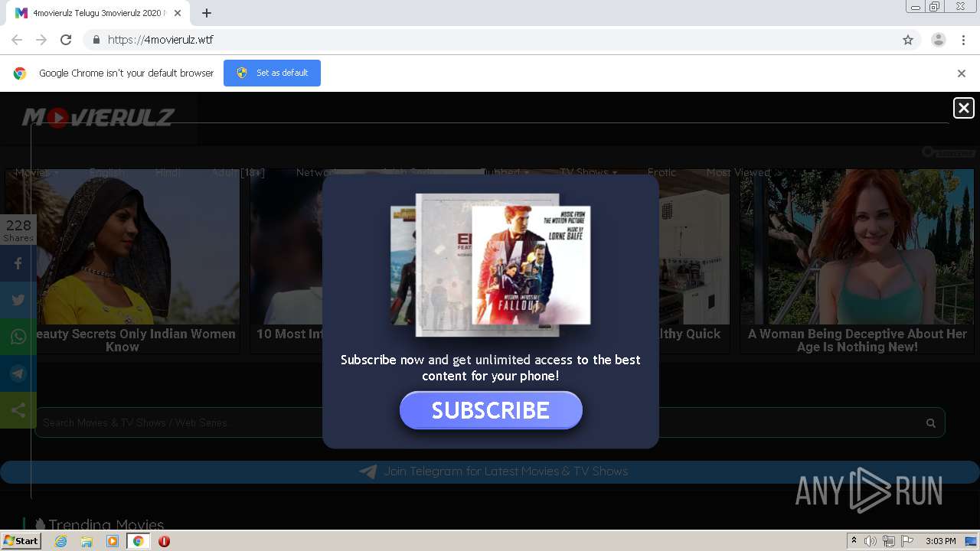Launch Internet Explorer from taskbar
980x551 pixels.
pos(60,541)
